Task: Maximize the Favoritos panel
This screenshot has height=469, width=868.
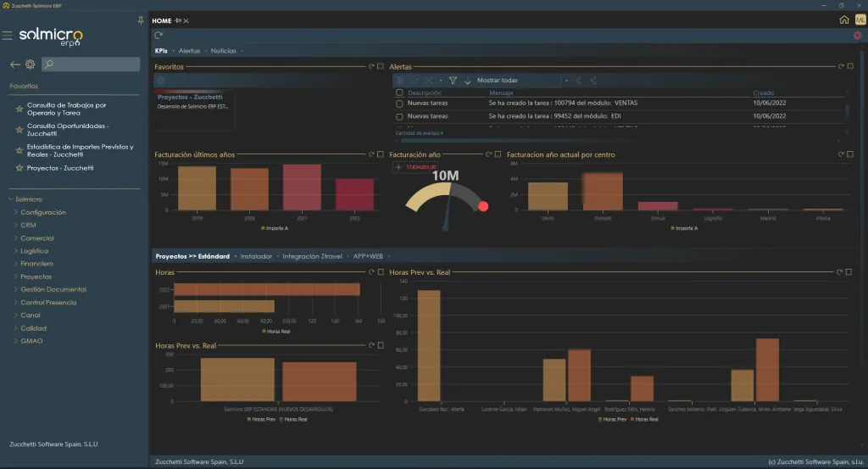Action: (381, 66)
